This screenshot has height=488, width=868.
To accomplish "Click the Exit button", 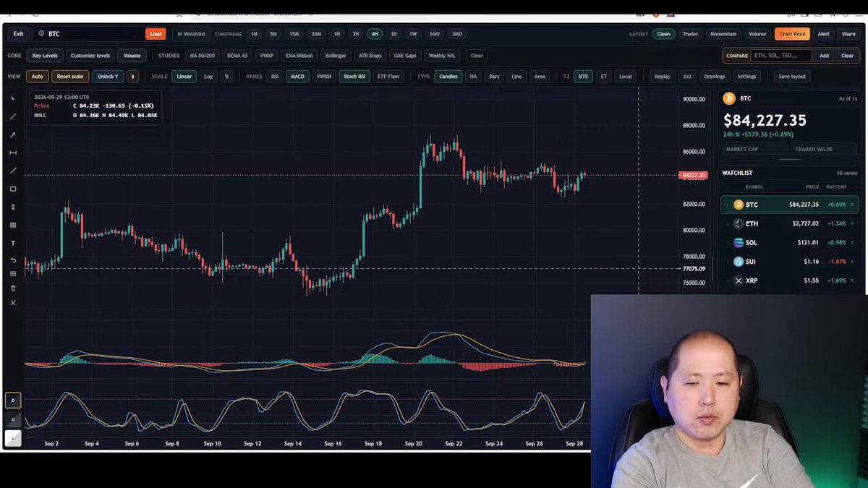I will (18, 34).
